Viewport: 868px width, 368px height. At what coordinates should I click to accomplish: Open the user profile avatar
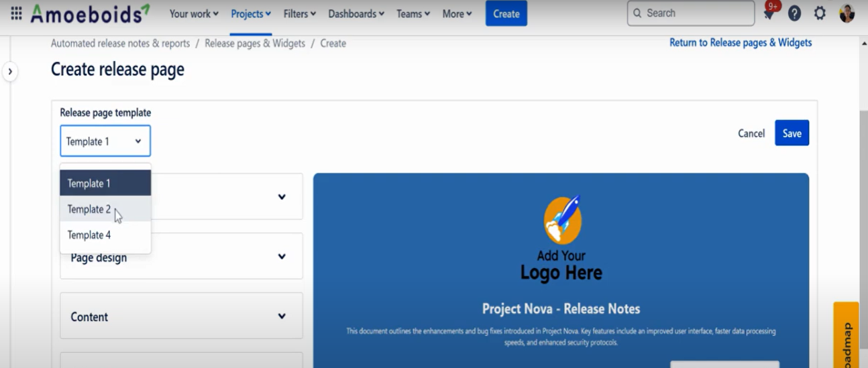(x=847, y=13)
